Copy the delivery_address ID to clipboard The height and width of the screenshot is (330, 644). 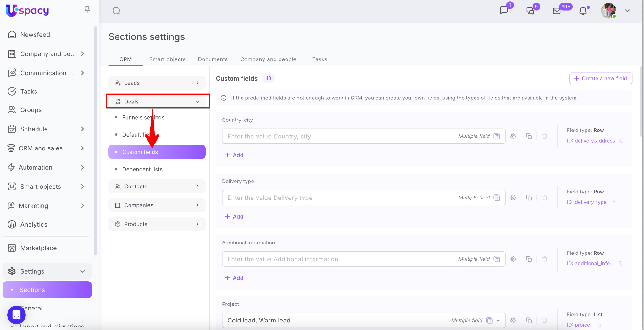pyautogui.click(x=621, y=141)
